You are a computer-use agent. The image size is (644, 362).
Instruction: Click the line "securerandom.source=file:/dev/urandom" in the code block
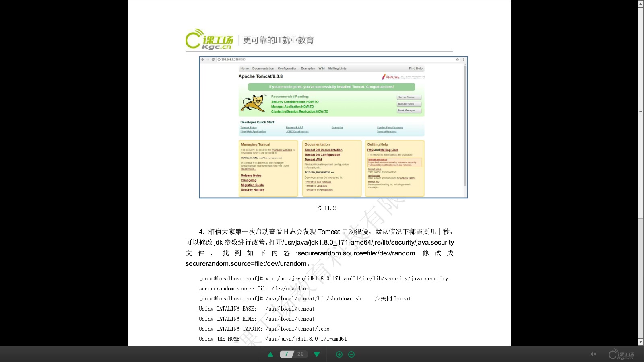[x=253, y=289]
